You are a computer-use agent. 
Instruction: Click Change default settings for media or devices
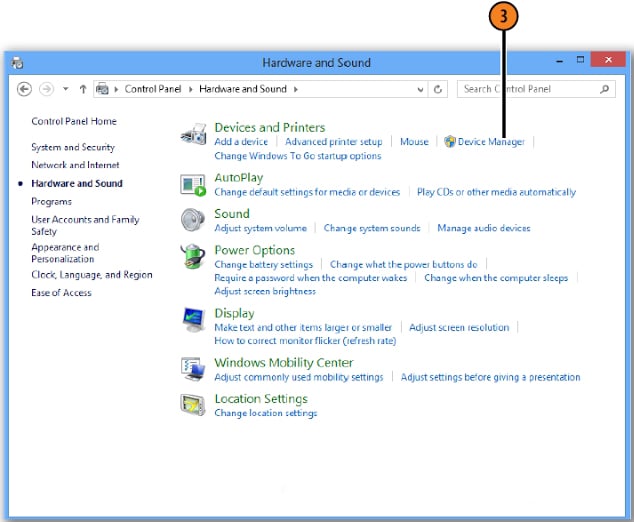(307, 192)
